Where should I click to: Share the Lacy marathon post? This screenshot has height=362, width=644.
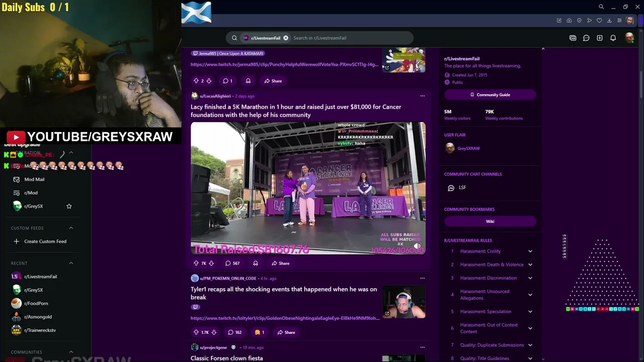(281, 263)
